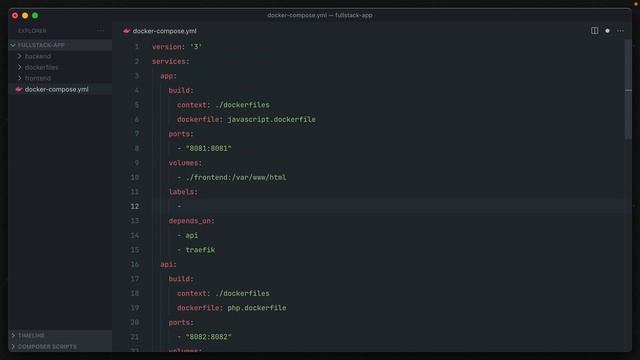This screenshot has height=360, width=640.
Task: Click the "8082:8082" port string
Action: coord(209,337)
